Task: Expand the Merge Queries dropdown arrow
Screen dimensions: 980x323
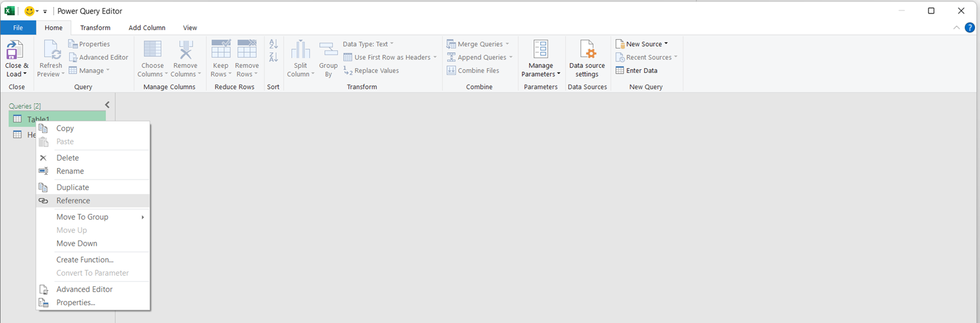Action: pyautogui.click(x=507, y=44)
